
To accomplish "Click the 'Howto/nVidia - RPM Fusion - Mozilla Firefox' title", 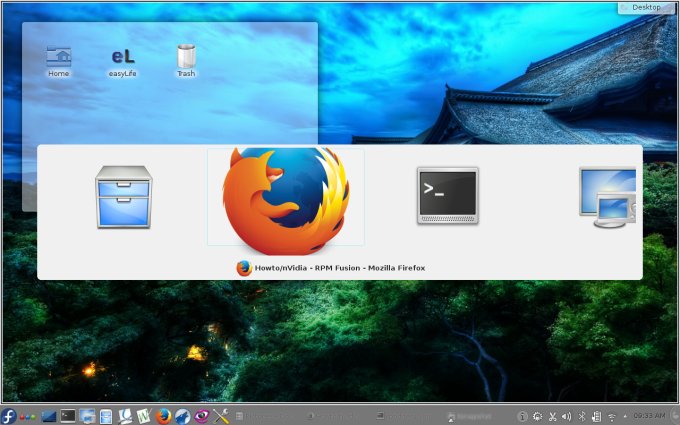I will 340,268.
